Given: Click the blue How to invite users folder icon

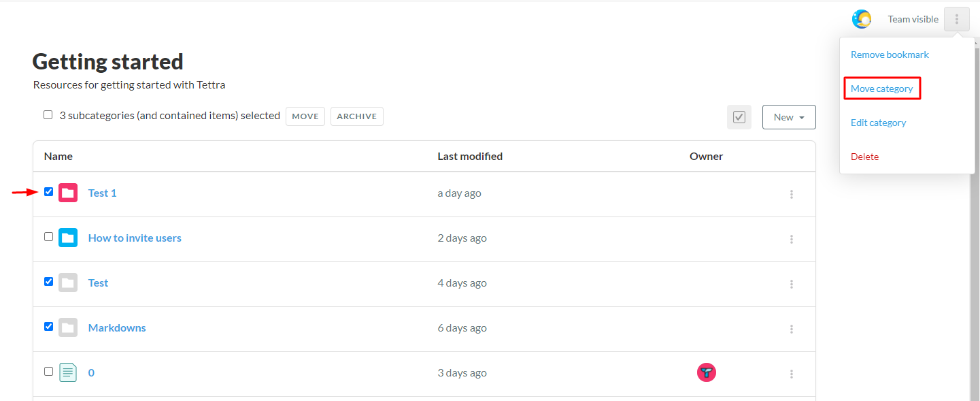Looking at the screenshot, I should (68, 238).
